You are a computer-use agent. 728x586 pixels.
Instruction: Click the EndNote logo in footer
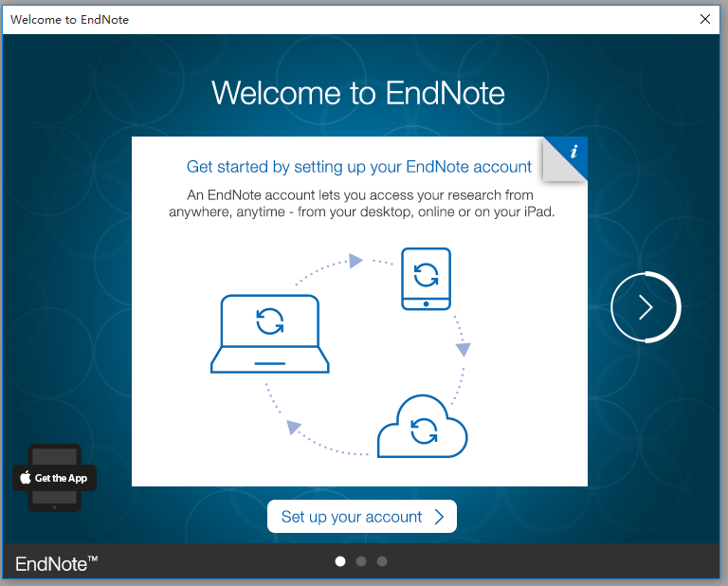[56, 563]
